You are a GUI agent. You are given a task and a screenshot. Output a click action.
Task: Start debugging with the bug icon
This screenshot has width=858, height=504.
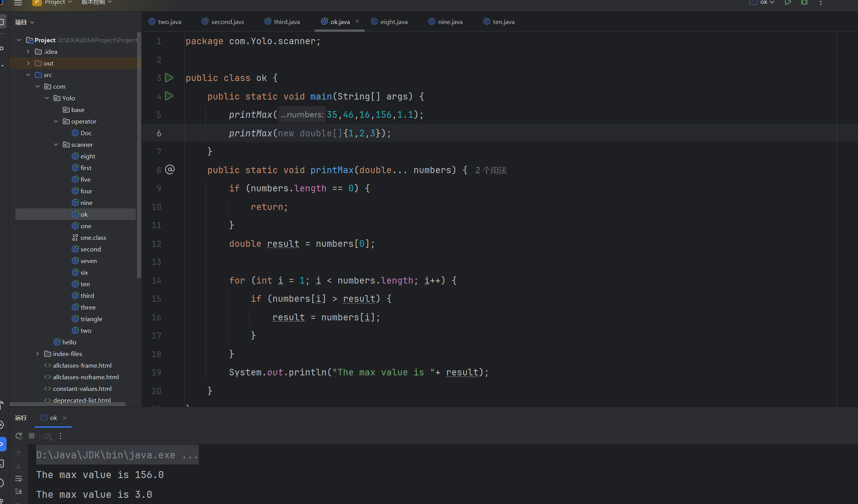click(805, 3)
